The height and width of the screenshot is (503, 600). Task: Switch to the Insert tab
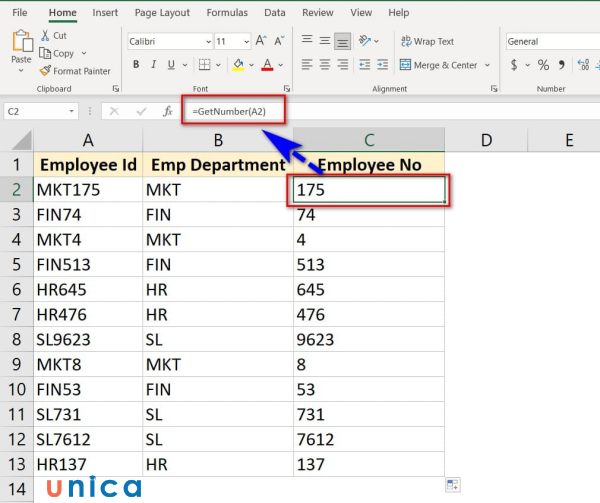coord(105,13)
